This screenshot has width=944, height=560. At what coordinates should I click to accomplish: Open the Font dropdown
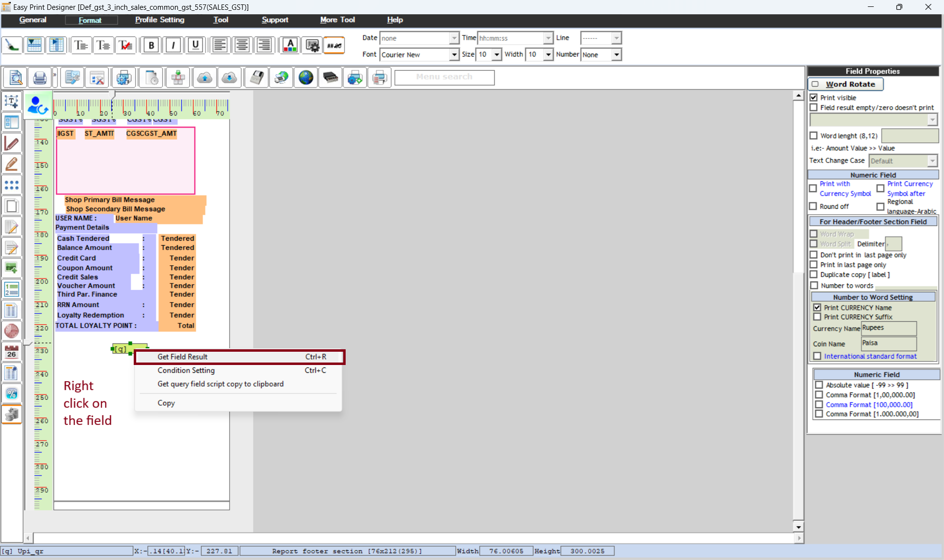[x=454, y=55]
